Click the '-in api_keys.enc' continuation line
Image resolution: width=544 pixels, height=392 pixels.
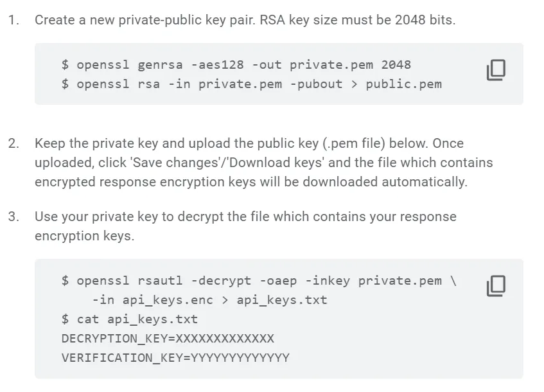209,300
